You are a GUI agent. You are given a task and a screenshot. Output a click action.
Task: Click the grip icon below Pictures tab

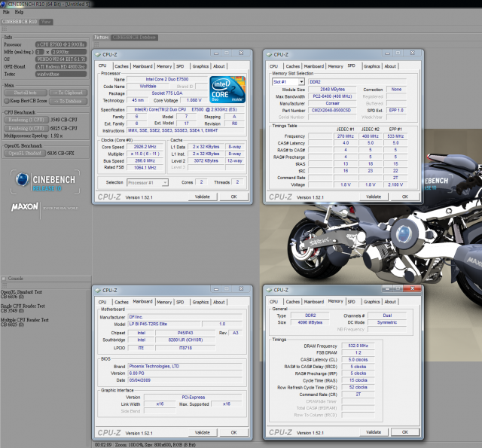click(x=96, y=44)
